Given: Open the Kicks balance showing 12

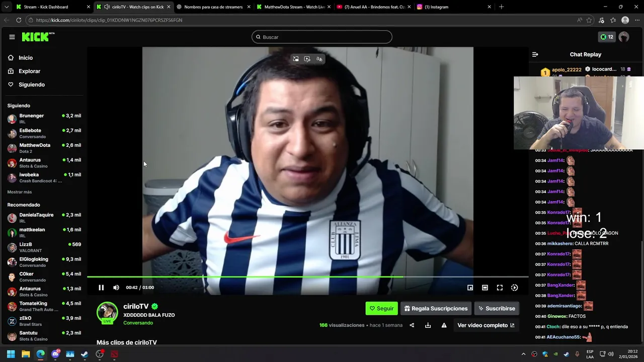Looking at the screenshot, I should (x=607, y=37).
